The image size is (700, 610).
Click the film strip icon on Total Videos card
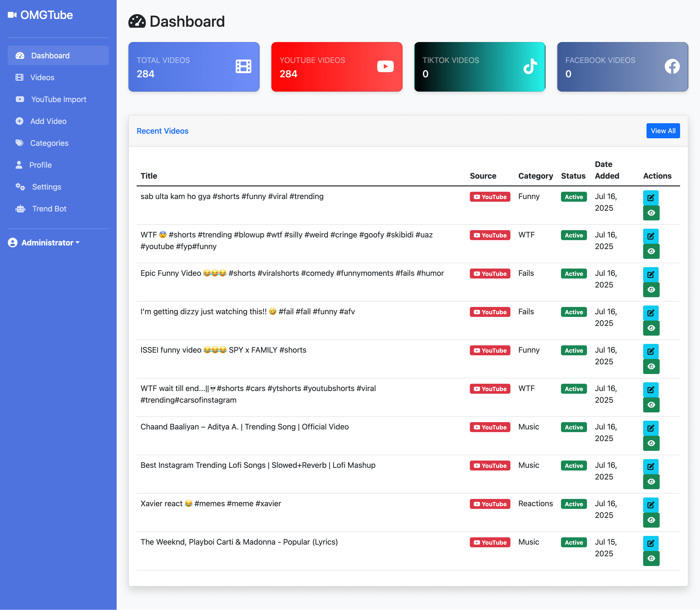(x=244, y=66)
